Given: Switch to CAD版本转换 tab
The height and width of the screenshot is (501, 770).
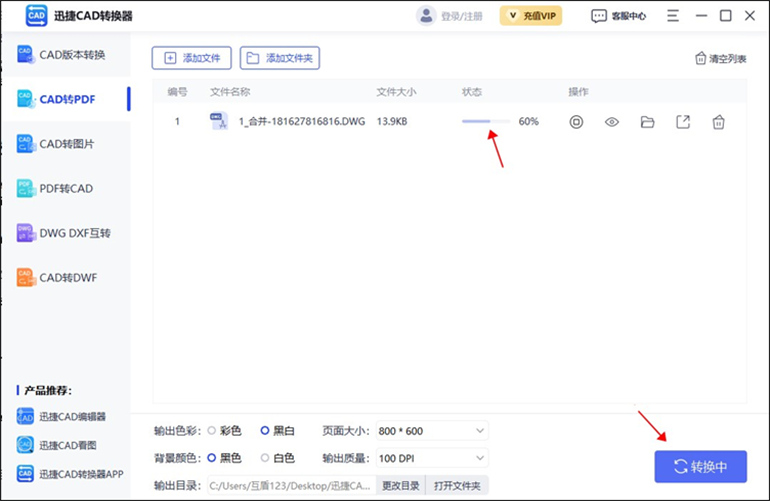Looking at the screenshot, I should click(x=66, y=55).
